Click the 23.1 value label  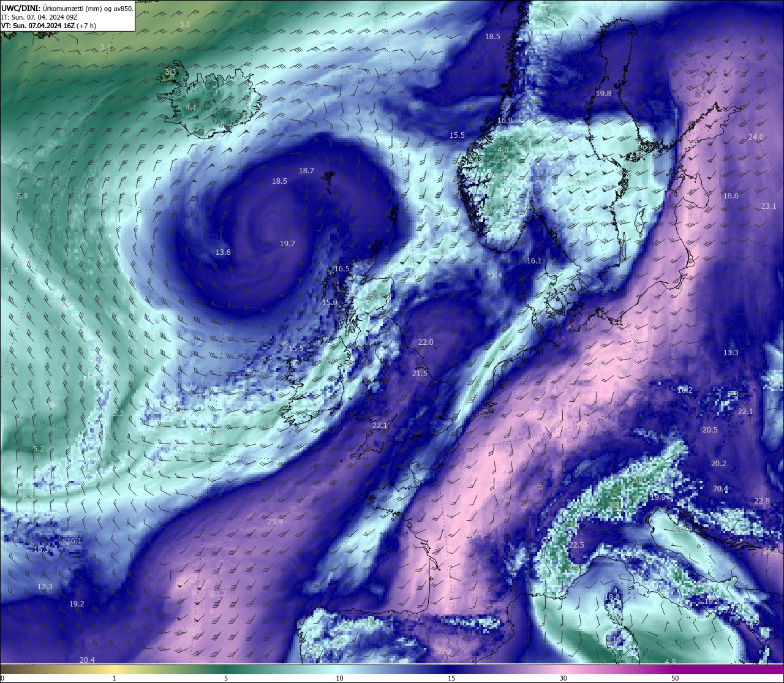[x=769, y=206]
